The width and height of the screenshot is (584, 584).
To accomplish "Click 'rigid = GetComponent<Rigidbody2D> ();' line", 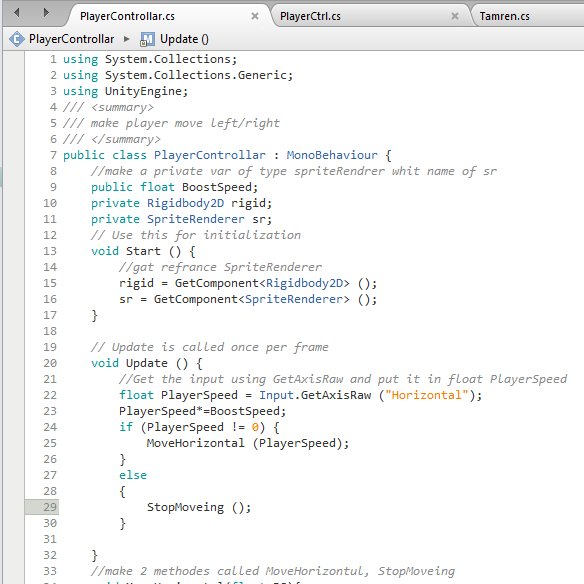I will point(248,283).
